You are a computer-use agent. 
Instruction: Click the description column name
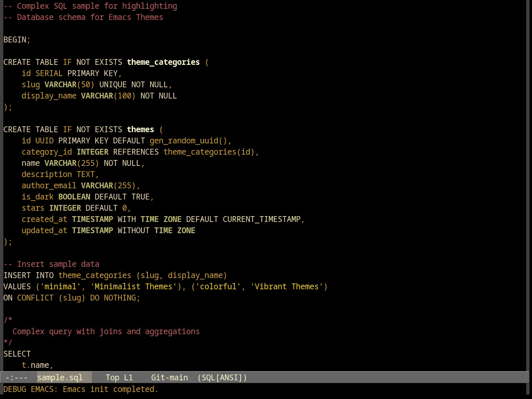(x=47, y=174)
